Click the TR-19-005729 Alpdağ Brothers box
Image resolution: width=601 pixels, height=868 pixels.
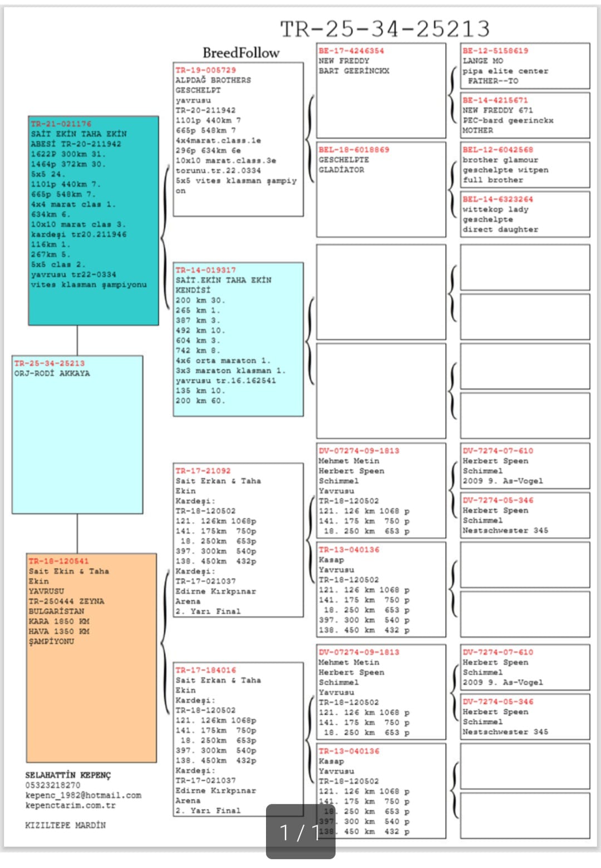point(238,139)
